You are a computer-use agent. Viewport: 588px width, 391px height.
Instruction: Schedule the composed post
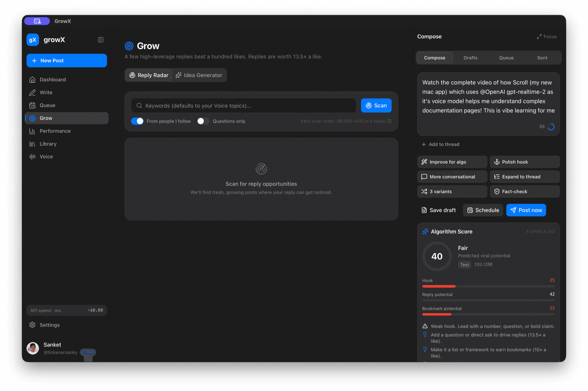click(x=483, y=210)
